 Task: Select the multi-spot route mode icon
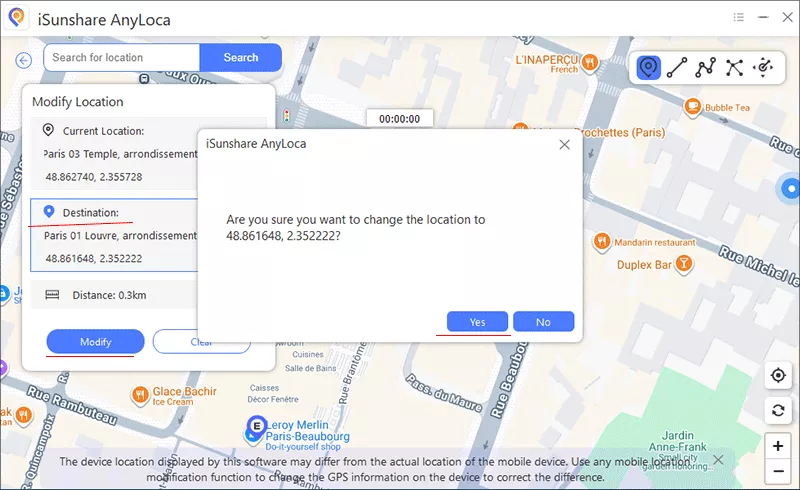(706, 67)
